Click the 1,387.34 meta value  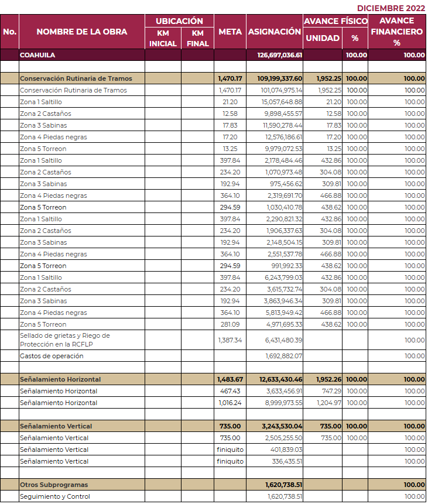(230, 340)
